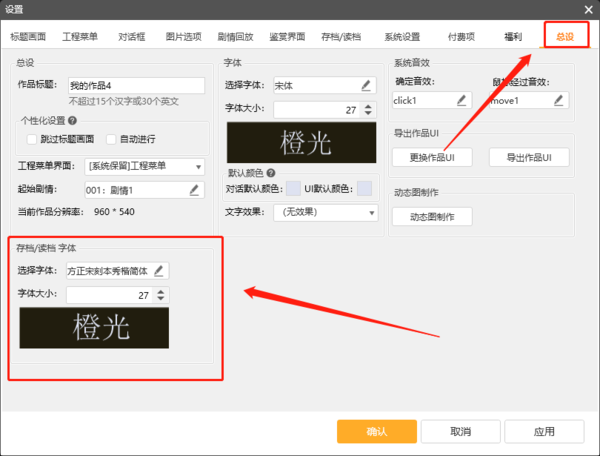Click pencil icon beside 方正宋刻本秀楷简体 font
Image resolution: width=600 pixels, height=456 pixels.
[159, 270]
